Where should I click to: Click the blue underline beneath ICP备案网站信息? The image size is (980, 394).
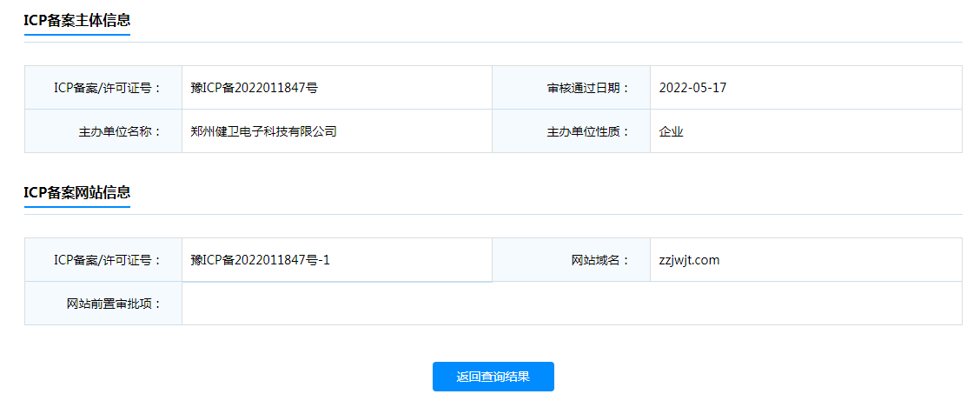76,207
